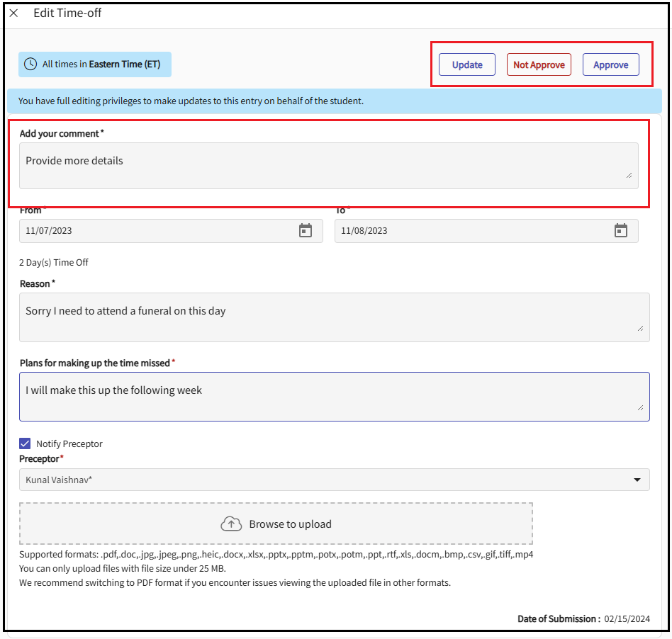This screenshot has height=639, width=672.
Task: Click the All times in Eastern Time badge
Action: point(95,64)
